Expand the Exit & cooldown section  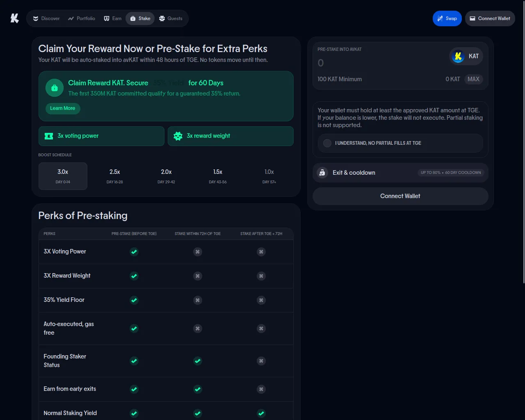[400, 173]
